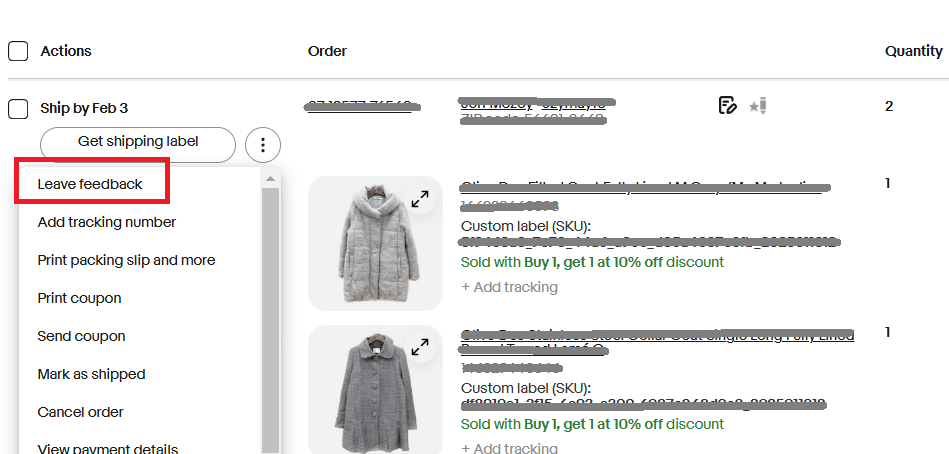Viewport: 949px width, 454px height.
Task: Choose Mark as shipped option
Action: point(91,374)
